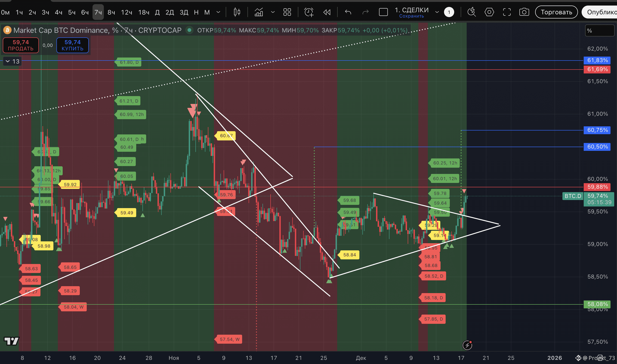Undo the last chart action
The width and height of the screenshot is (617, 364).
pyautogui.click(x=348, y=12)
